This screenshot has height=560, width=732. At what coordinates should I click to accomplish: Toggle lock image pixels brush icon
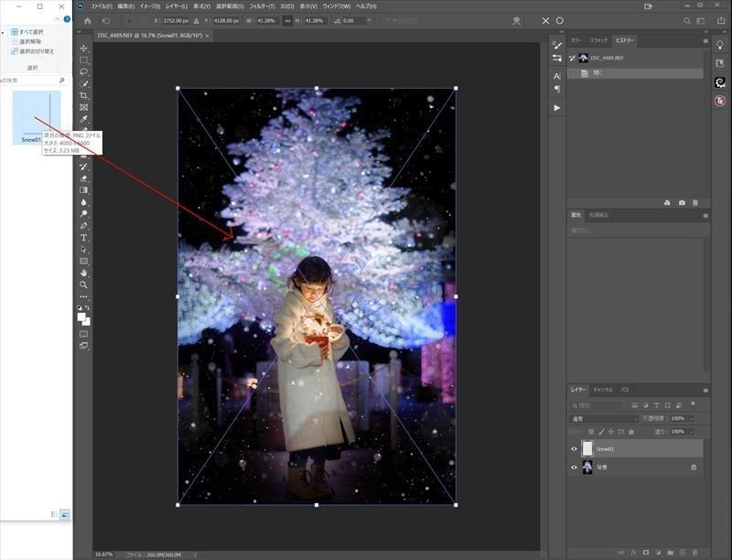[601, 432]
